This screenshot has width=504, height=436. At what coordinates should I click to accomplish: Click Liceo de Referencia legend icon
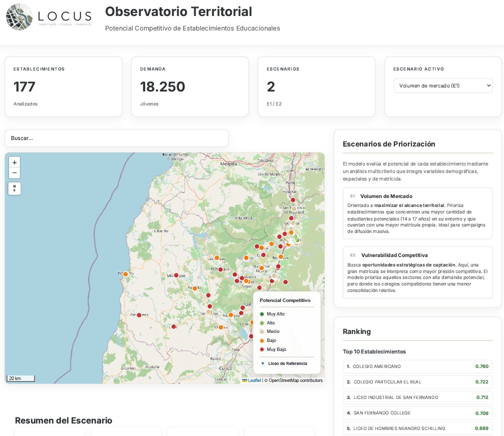pos(263,363)
